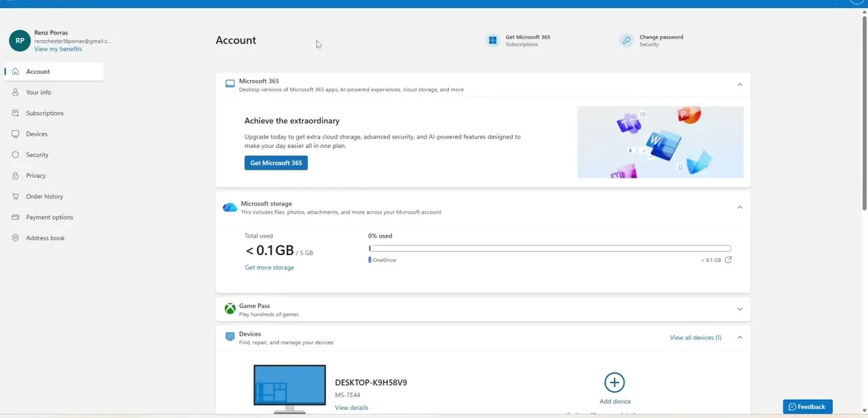This screenshot has height=418, width=868.
Task: Click the vertical page scrollbar
Action: point(865,112)
